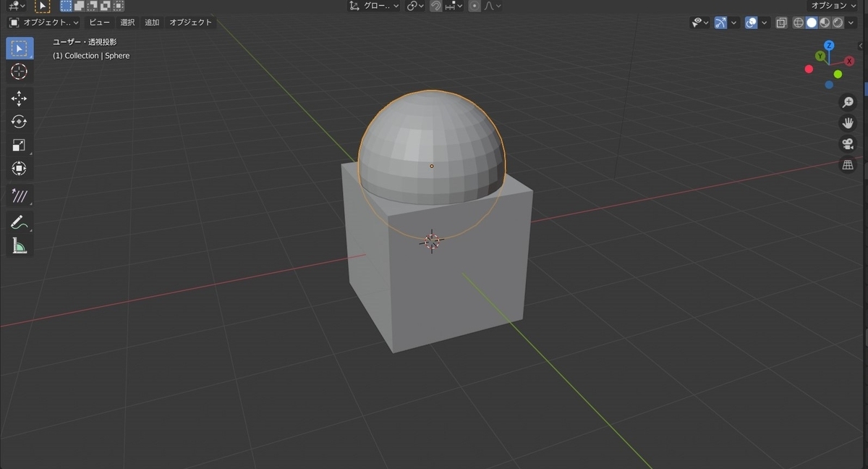This screenshot has width=868, height=469.
Task: Open the snapping options dropdown
Action: pos(454,6)
